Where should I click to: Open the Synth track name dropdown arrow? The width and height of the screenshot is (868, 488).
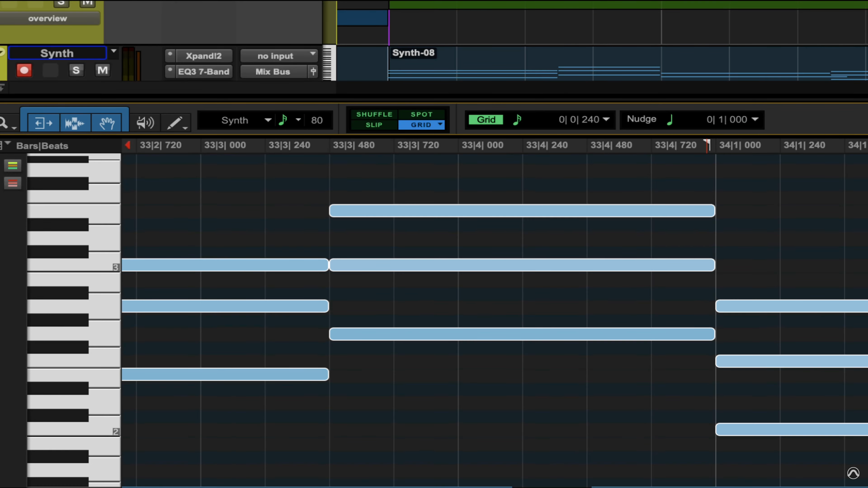[x=114, y=52]
